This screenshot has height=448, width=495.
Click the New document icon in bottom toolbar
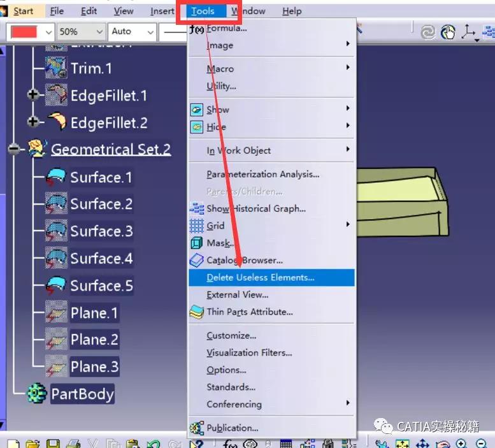click(x=13, y=444)
